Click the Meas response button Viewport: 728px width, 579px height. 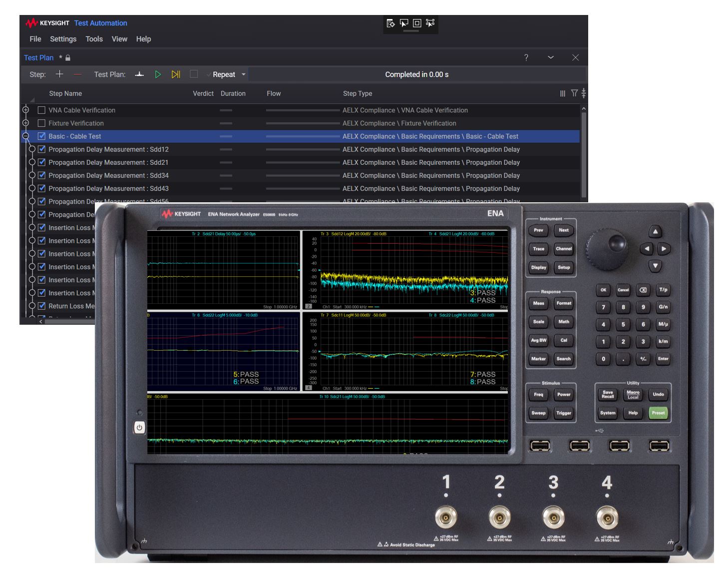pyautogui.click(x=538, y=303)
